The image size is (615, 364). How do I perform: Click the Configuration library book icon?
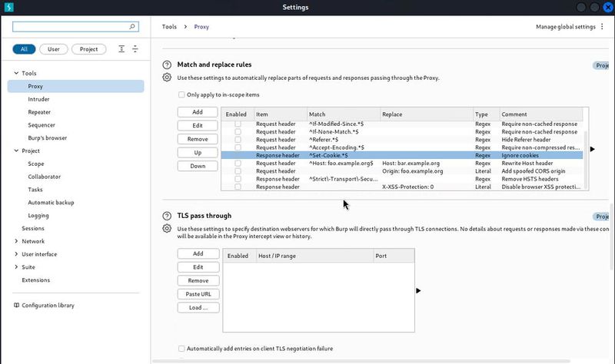point(16,305)
